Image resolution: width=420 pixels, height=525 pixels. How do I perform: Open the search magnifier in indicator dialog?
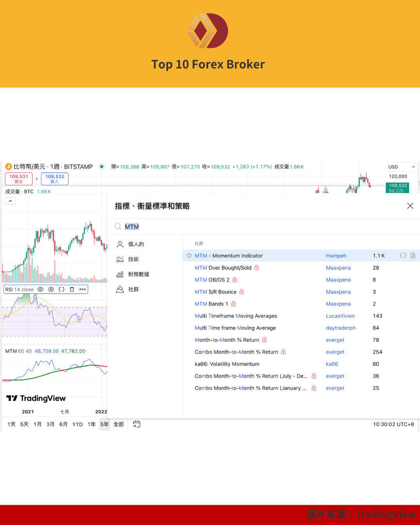(117, 226)
